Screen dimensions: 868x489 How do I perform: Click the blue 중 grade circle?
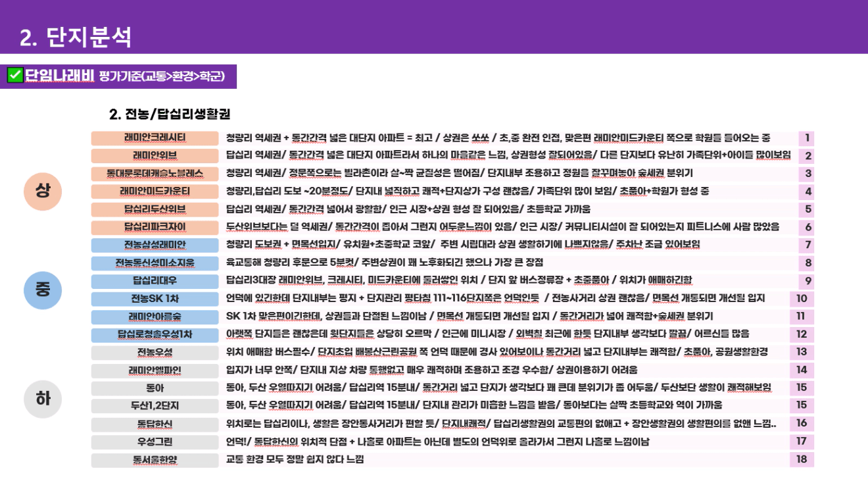tap(43, 290)
